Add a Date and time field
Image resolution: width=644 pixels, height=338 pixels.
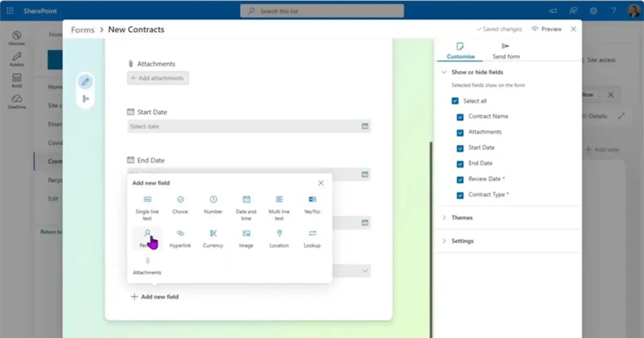[246, 208]
